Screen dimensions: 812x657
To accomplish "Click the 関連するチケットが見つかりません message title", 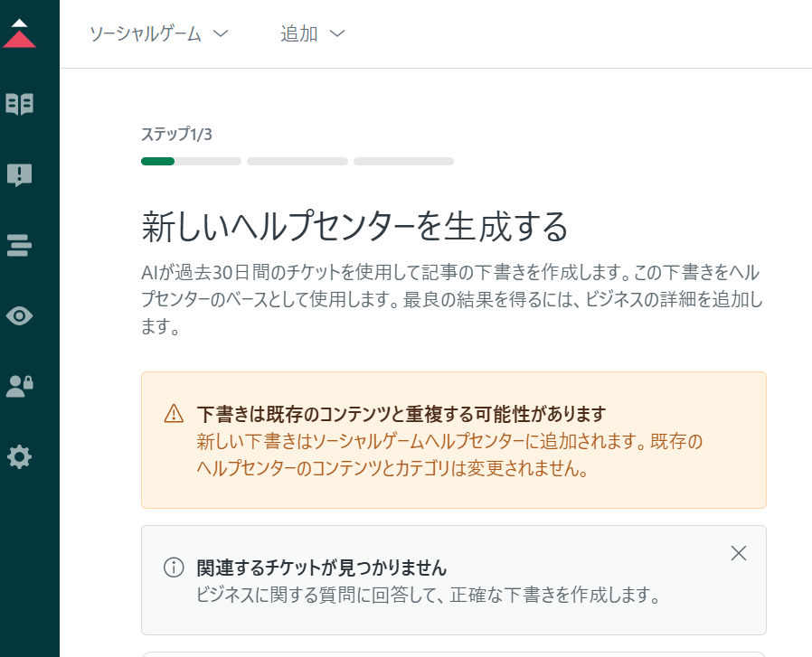I will pos(322,568).
